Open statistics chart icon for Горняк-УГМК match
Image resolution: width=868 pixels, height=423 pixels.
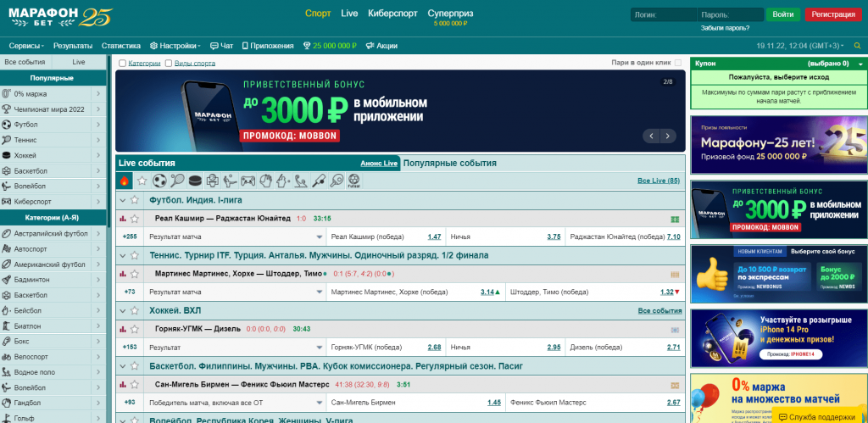coord(123,329)
